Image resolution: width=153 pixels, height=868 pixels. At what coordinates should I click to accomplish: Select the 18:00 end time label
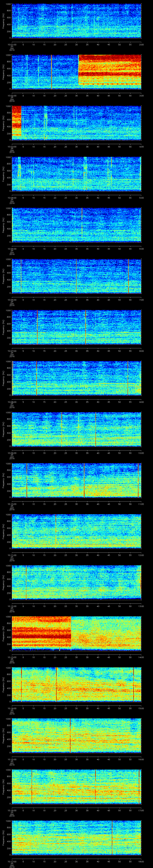pyautogui.click(x=141, y=862)
